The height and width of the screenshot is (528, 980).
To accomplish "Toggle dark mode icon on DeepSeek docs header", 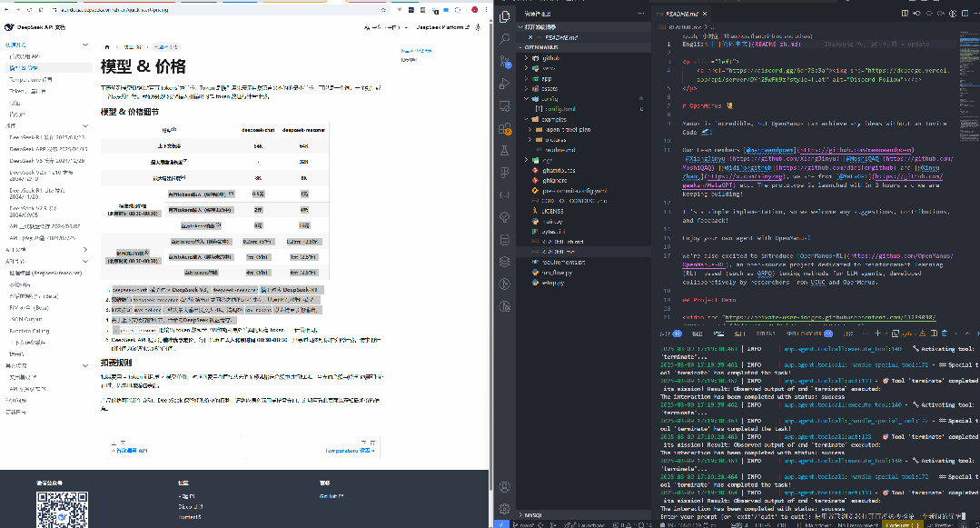I will pos(478,27).
